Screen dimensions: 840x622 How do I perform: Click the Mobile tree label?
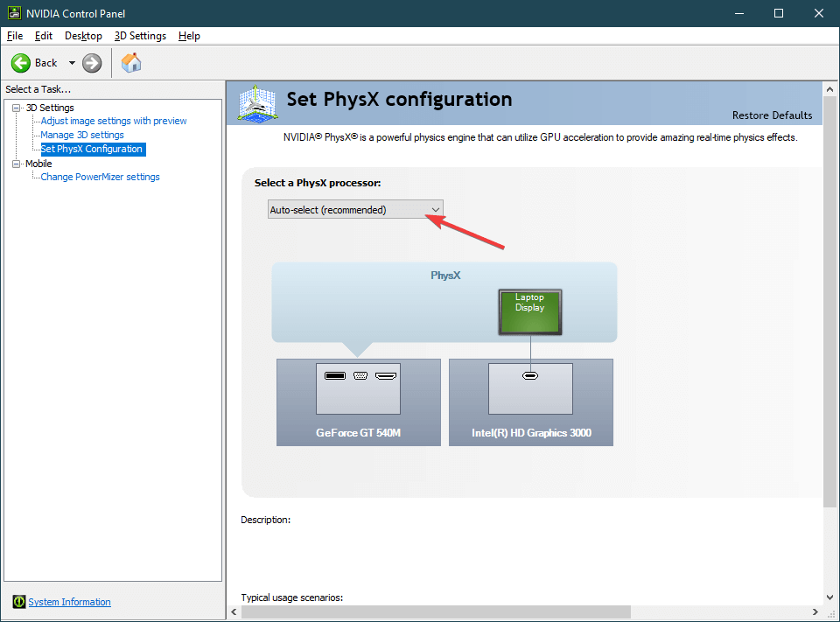(x=38, y=164)
